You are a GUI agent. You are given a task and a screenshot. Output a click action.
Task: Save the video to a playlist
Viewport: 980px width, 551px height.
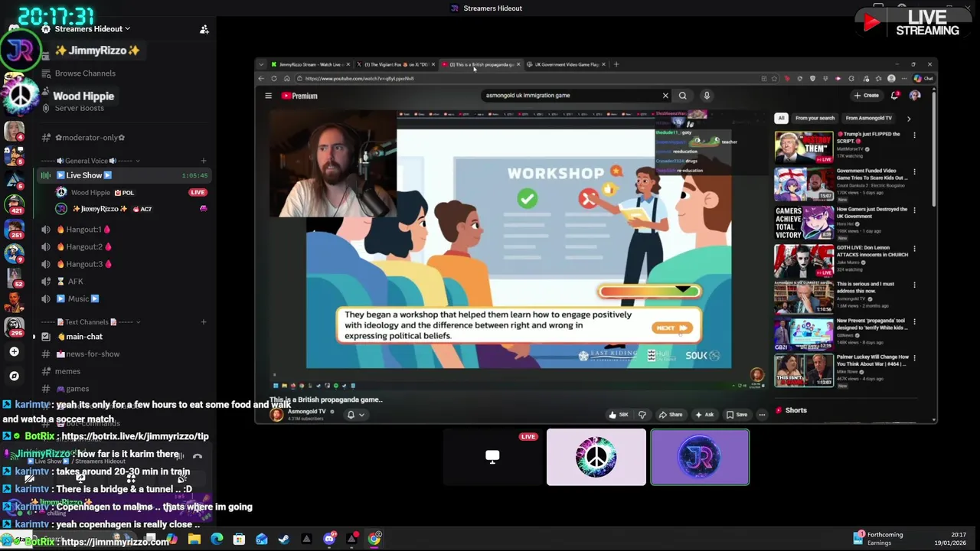click(737, 415)
